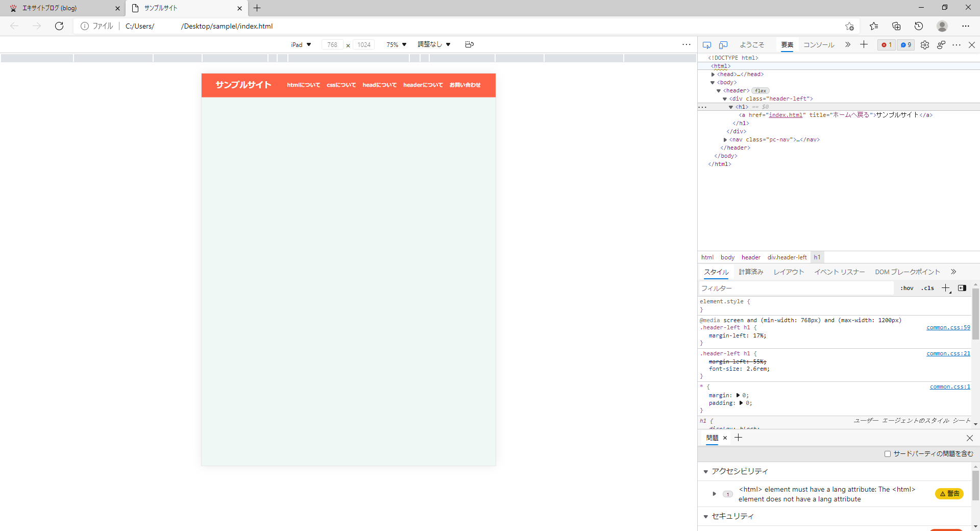The width and height of the screenshot is (980, 531).
Task: Open the Collections icon in browser toolbar
Action: [896, 26]
